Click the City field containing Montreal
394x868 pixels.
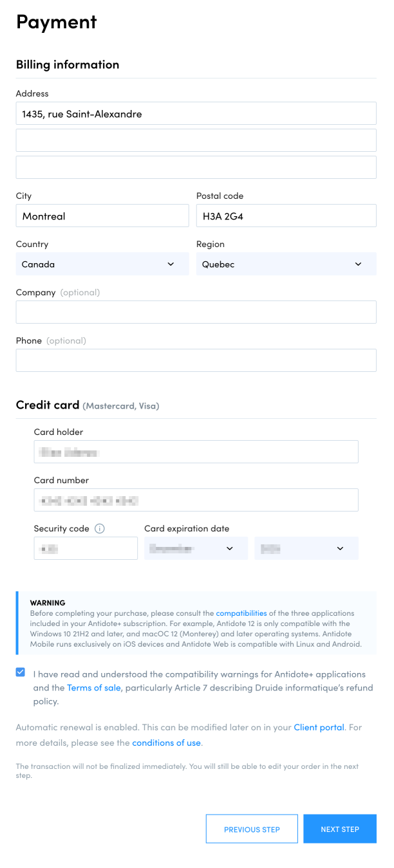102,216
